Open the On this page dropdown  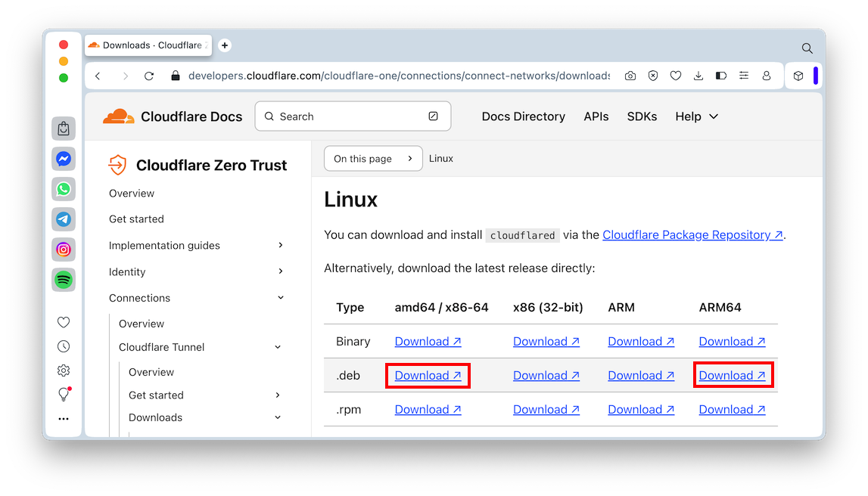tap(373, 159)
